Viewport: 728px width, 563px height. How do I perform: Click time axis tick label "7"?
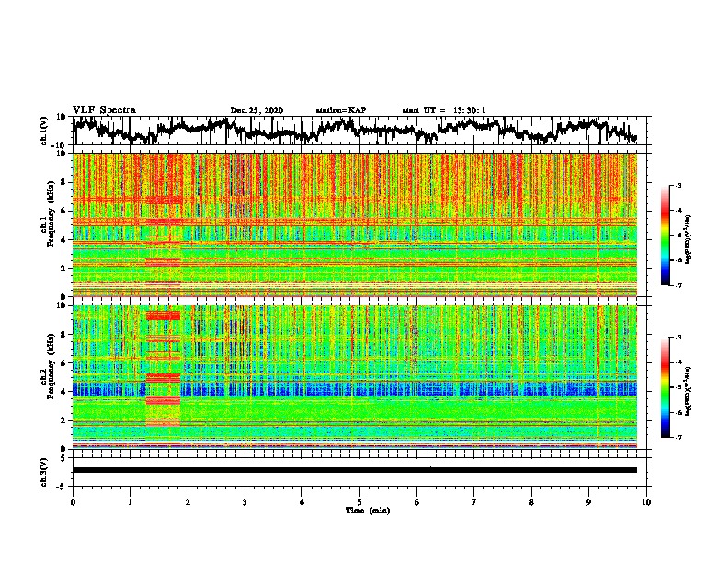click(x=474, y=502)
